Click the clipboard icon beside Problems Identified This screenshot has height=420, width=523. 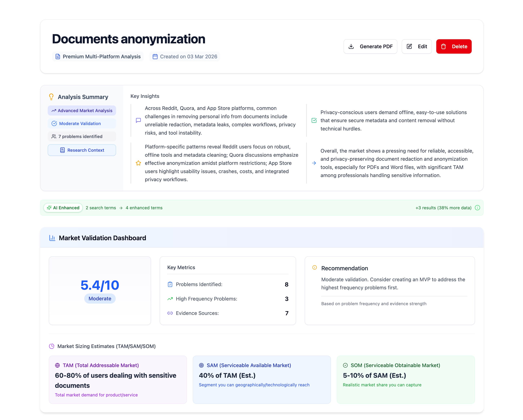point(170,284)
